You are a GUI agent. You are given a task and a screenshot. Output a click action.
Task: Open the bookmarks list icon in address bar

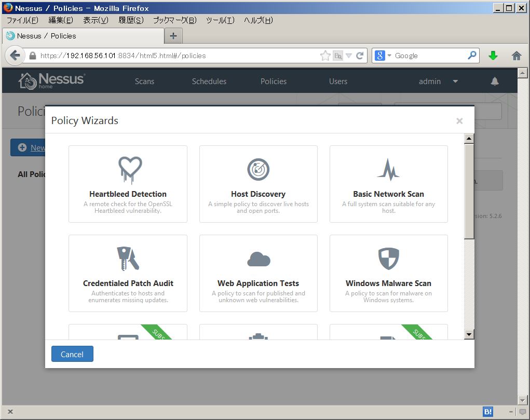click(x=337, y=56)
